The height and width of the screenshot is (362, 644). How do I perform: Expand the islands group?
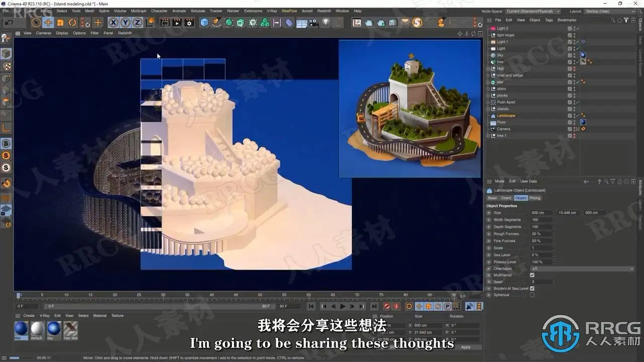click(x=489, y=109)
